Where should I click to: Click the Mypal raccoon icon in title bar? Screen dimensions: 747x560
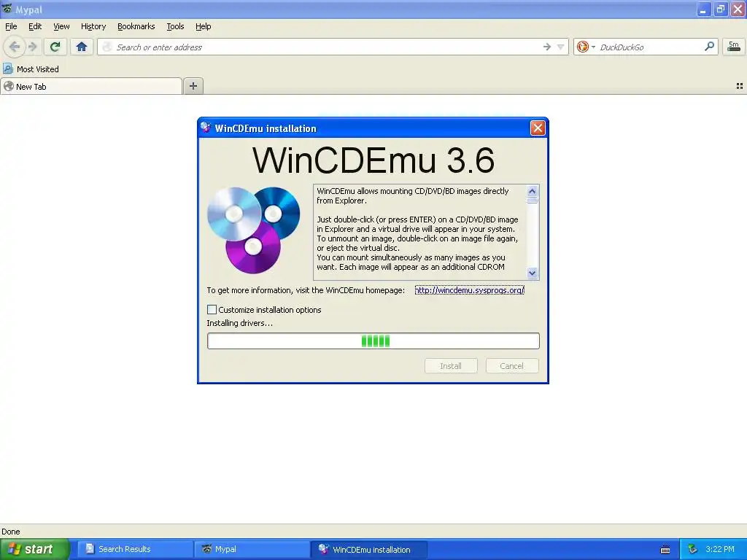(x=7, y=9)
